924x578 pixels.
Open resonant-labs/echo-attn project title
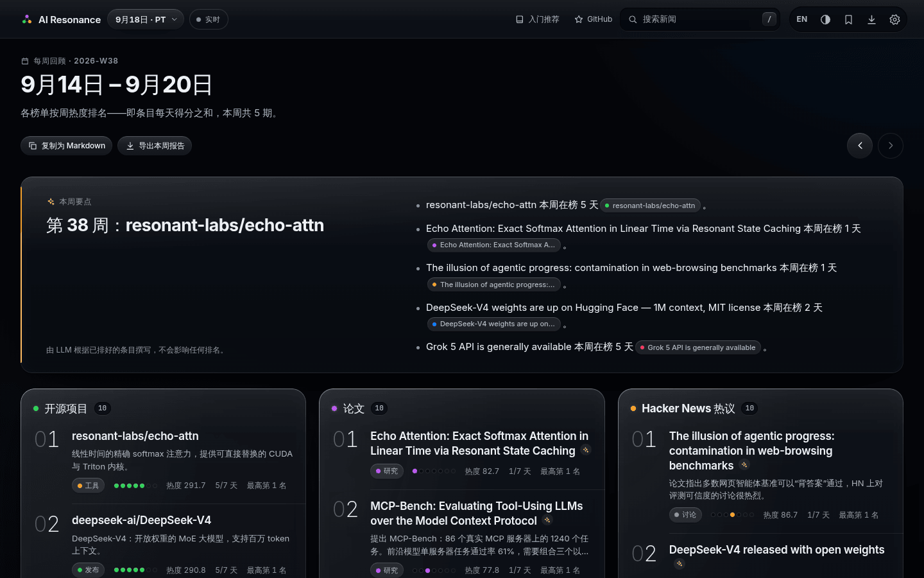135,436
